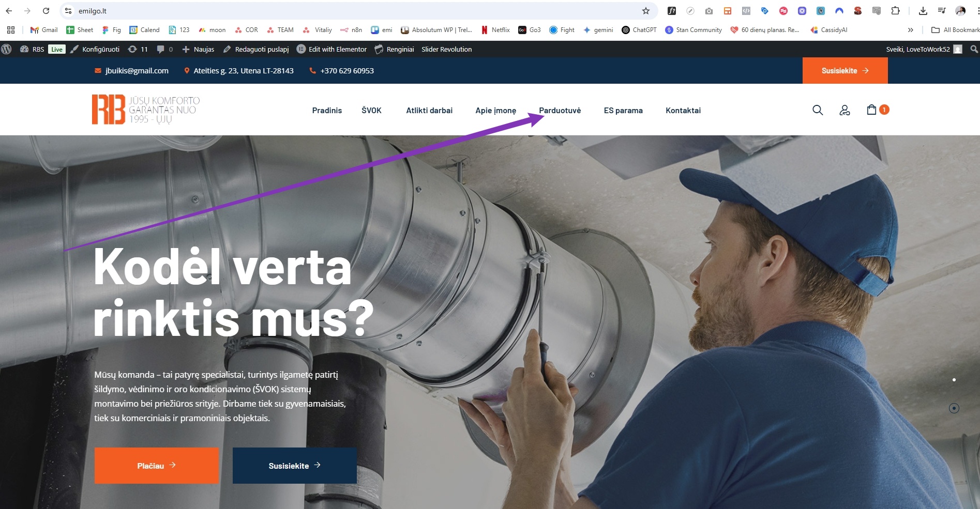
Task: Open Slider Revolution menu
Action: (446, 49)
